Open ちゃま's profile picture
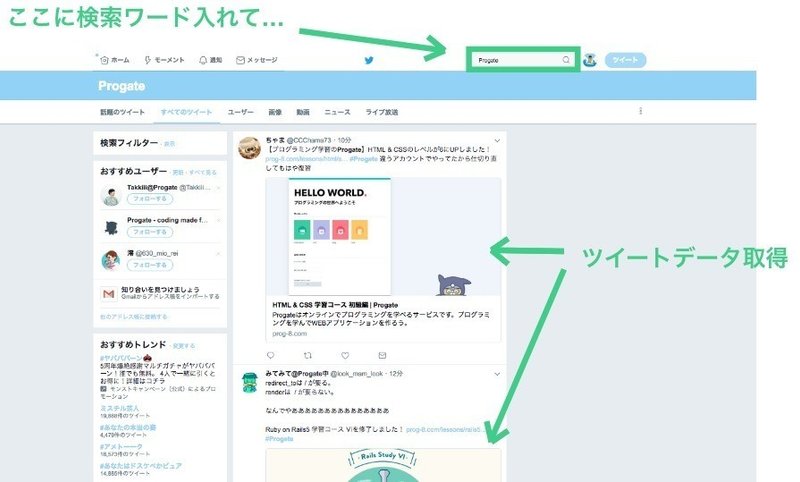800x482 pixels. pyautogui.click(x=249, y=147)
